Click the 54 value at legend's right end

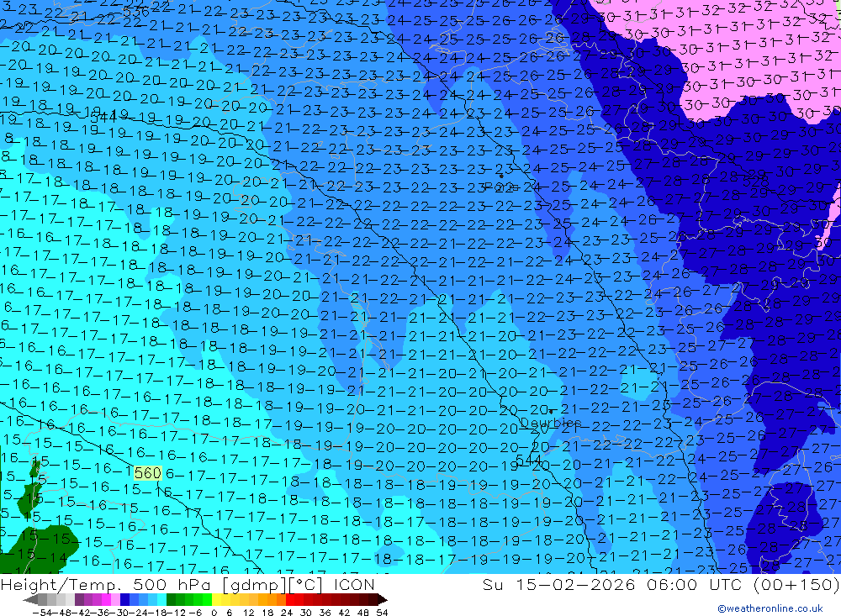click(382, 613)
